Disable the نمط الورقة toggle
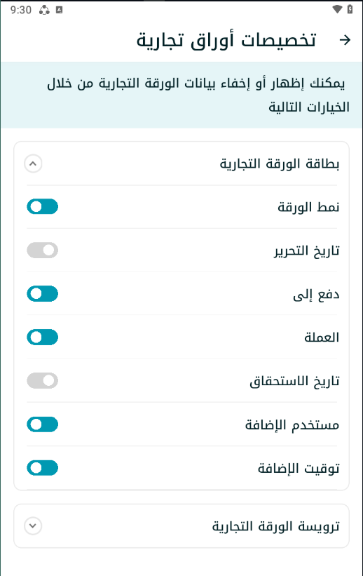Viewport: 363px width, 576px height. pos(42,207)
